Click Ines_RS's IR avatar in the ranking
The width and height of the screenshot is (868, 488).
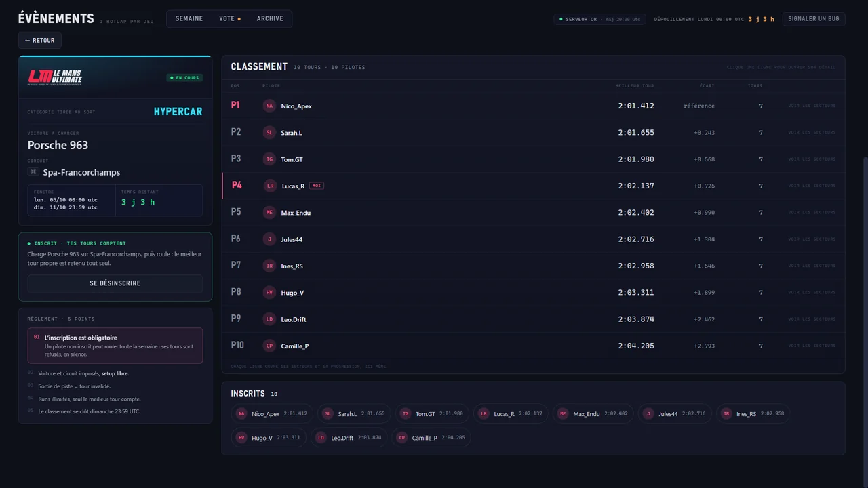[269, 266]
